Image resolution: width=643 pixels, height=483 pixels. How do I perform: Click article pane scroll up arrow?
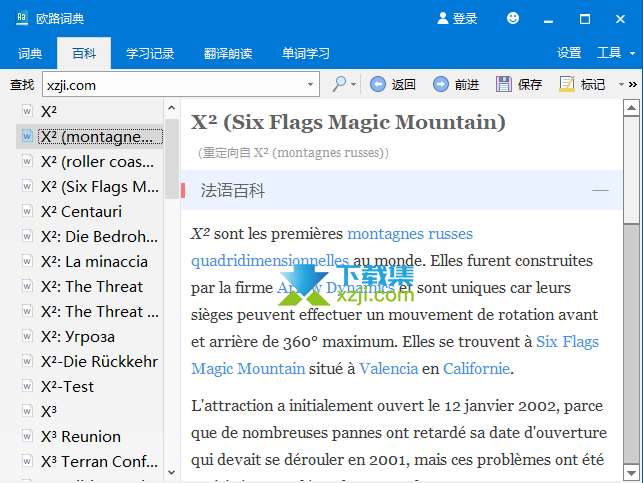click(632, 108)
